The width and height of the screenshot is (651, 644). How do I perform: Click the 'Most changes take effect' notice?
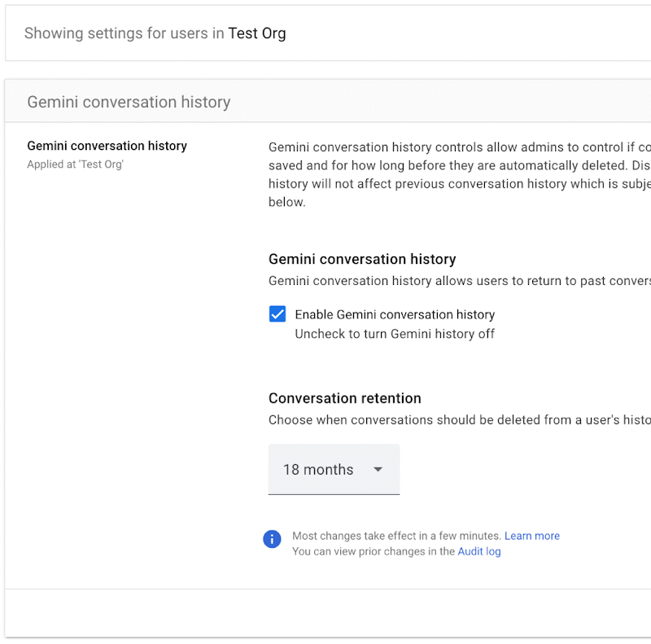pyautogui.click(x=396, y=536)
